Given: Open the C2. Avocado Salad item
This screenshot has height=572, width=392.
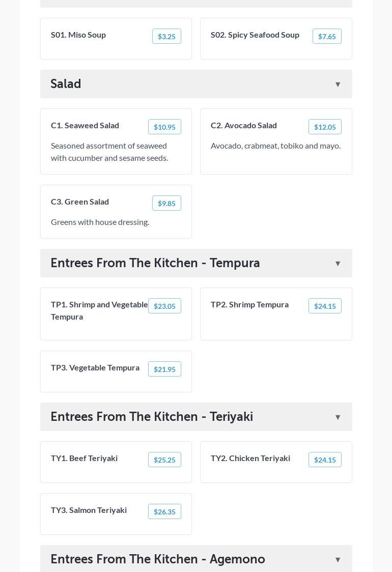Looking at the screenshot, I should tap(244, 125).
